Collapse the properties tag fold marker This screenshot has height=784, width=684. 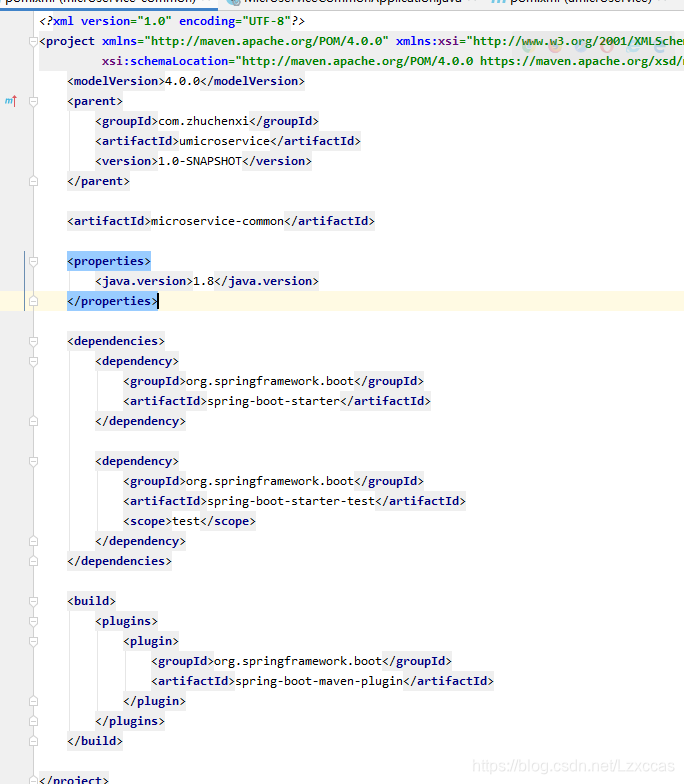pyautogui.click(x=34, y=262)
